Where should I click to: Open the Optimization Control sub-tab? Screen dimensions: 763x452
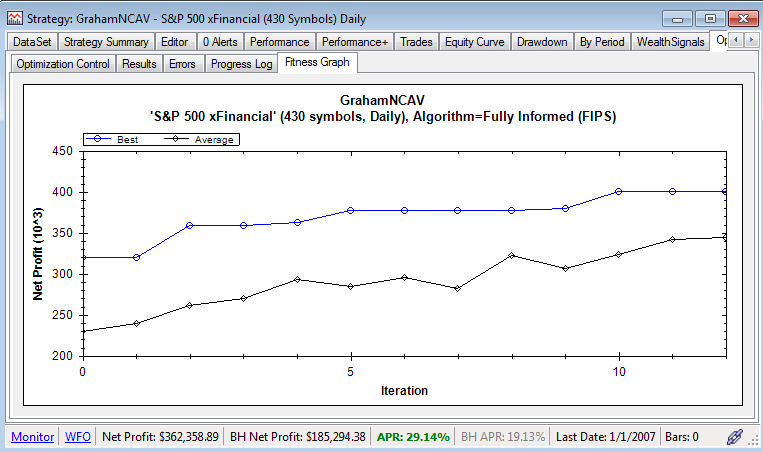pos(63,64)
